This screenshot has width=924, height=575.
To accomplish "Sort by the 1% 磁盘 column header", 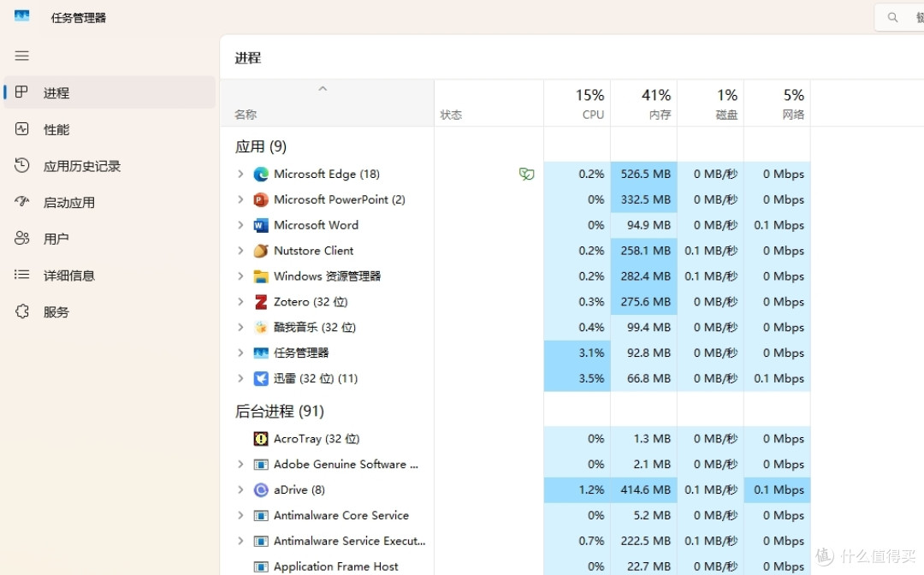I will pyautogui.click(x=711, y=103).
